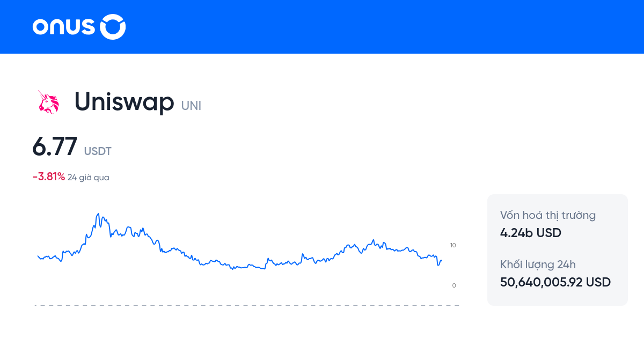Click the 50,640,005.92 USD volume value
Screen dimensions: 644x338
point(555,282)
